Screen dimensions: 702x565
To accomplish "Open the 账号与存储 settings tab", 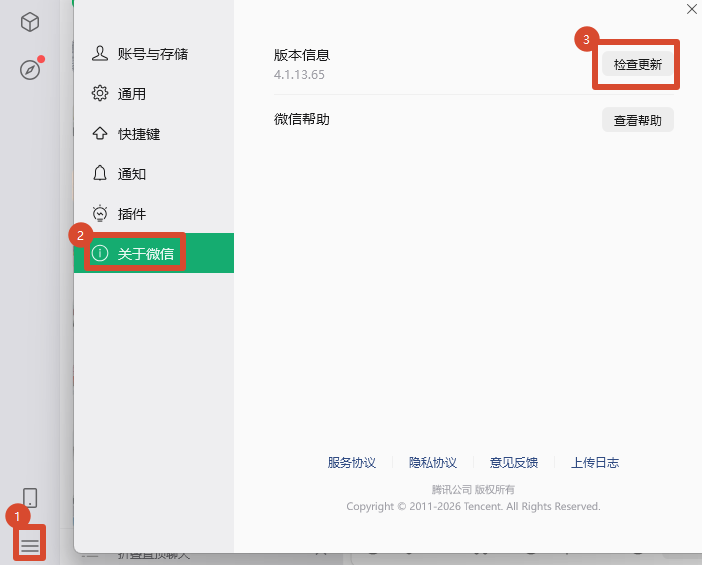I will [154, 54].
